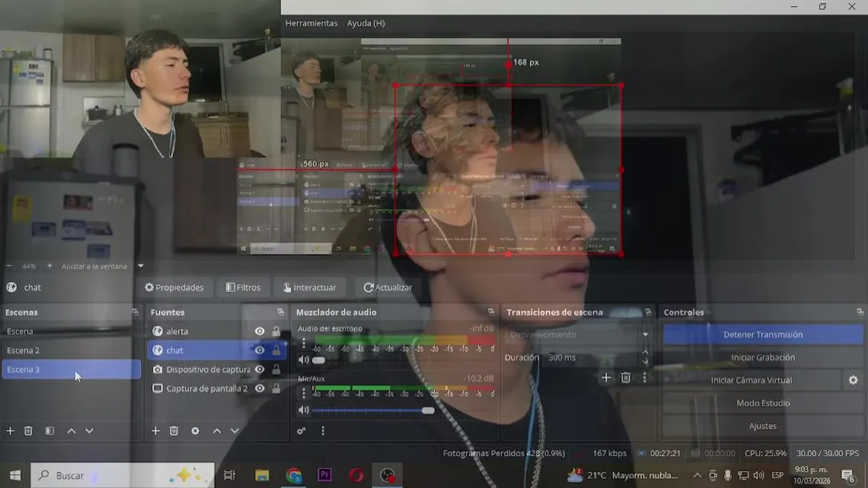Enable Modo Estudio
Viewport: 868px width, 488px height.
(763, 403)
